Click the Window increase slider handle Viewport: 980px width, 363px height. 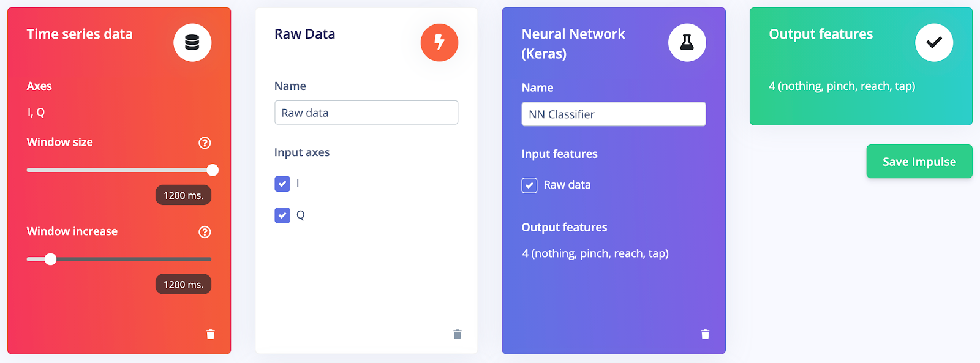tap(51, 260)
